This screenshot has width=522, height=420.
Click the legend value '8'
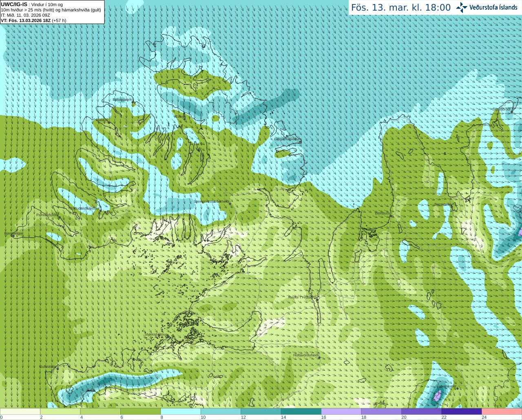tap(162, 417)
